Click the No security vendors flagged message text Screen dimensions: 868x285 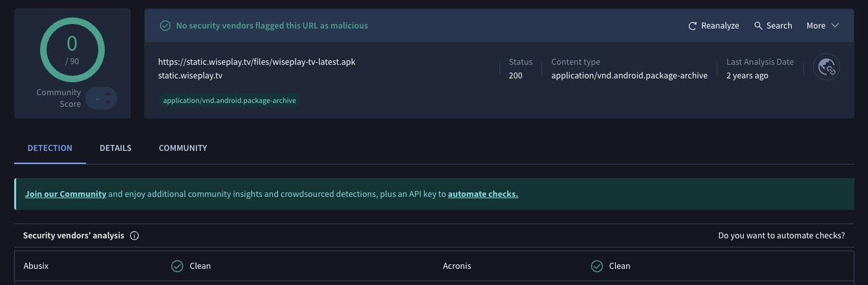point(272,26)
